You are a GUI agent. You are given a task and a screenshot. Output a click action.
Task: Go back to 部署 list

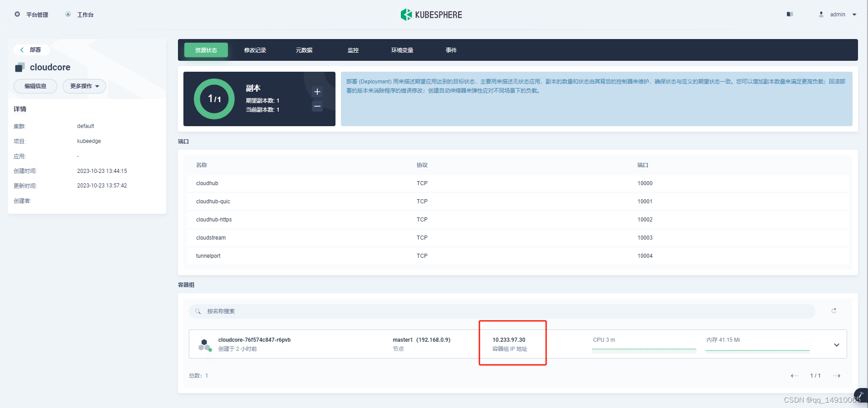coord(31,50)
